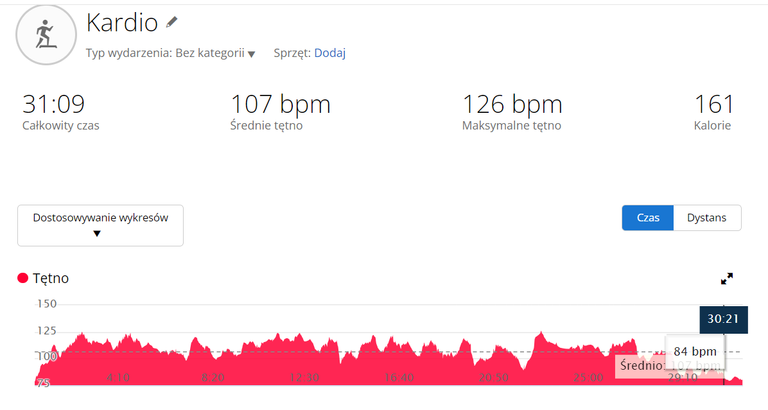Edit activity name with pencil icon
Image resolution: width=768 pixels, height=410 pixels.
point(171,22)
